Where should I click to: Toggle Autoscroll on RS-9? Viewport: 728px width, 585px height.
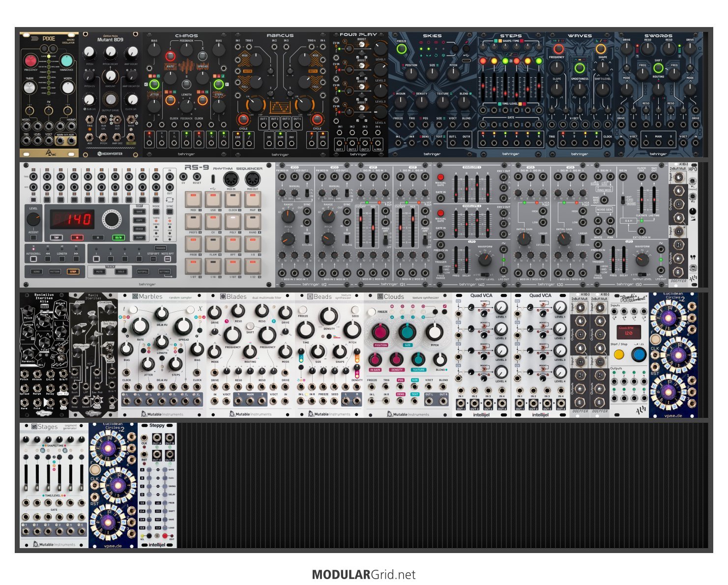click(33, 259)
